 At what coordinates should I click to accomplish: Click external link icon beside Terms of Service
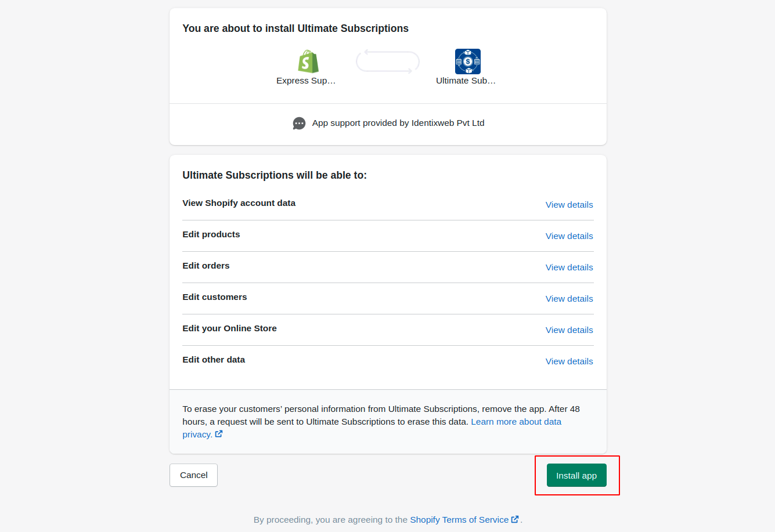[515, 519]
